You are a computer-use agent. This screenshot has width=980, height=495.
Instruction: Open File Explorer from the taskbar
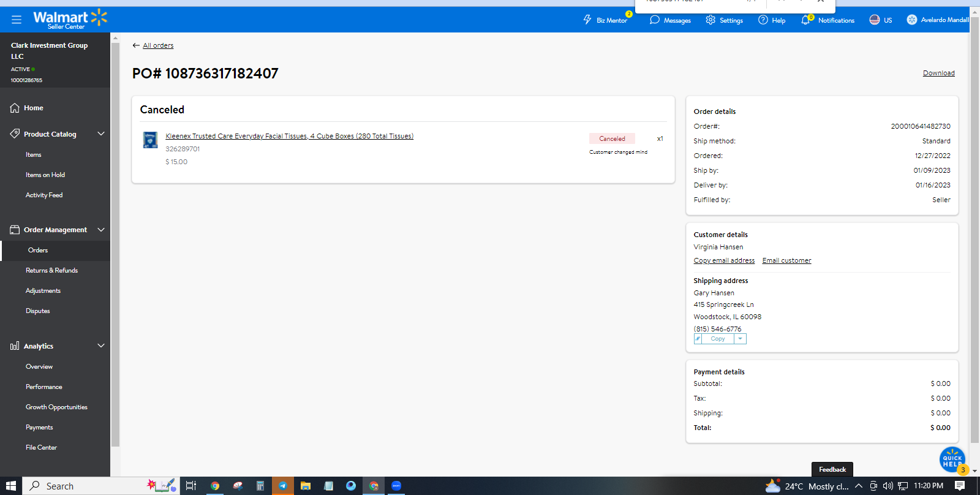[x=306, y=486]
